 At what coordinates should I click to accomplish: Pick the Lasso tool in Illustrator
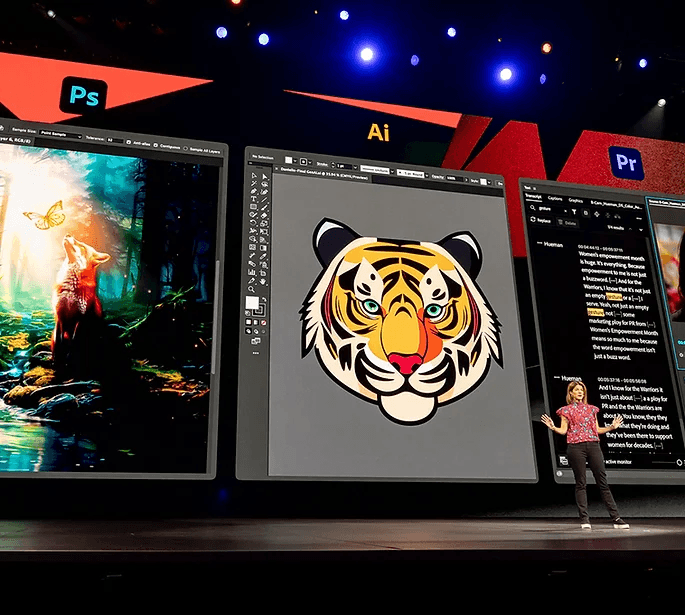[x=264, y=184]
